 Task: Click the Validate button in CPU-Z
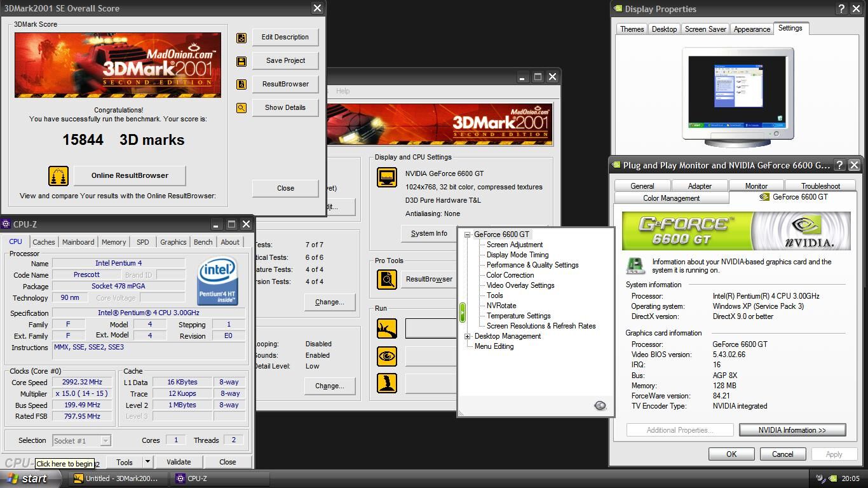point(179,462)
